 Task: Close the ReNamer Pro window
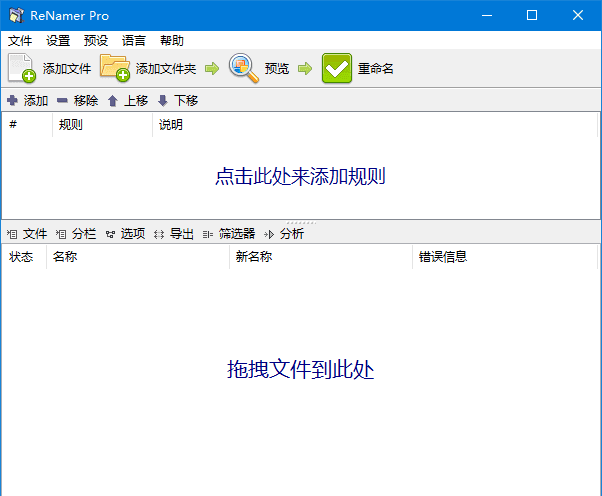point(578,15)
